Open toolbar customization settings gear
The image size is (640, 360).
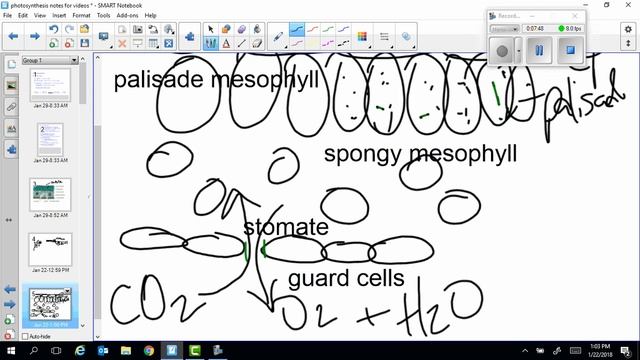point(628,29)
